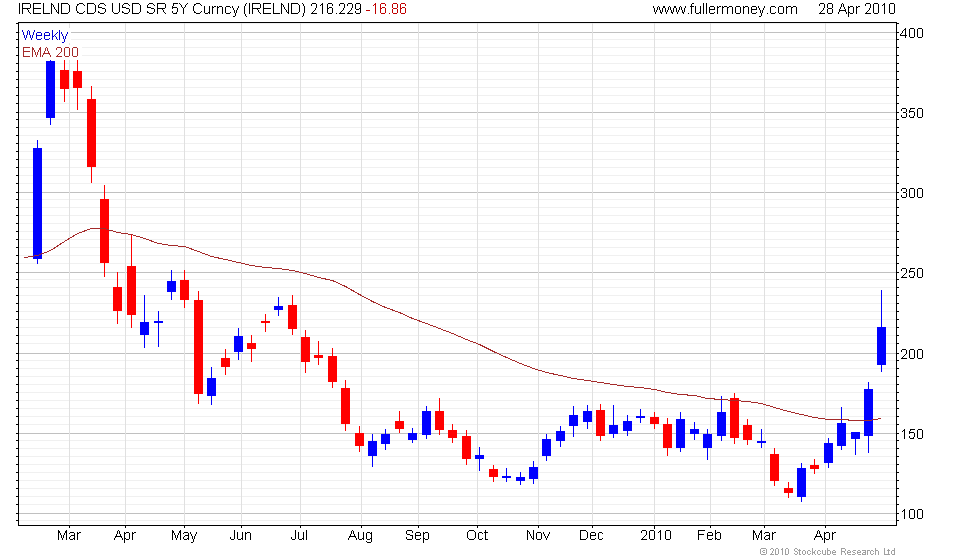Click the 'Feb' month label
The height and width of the screenshot is (560, 980).
click(x=709, y=536)
